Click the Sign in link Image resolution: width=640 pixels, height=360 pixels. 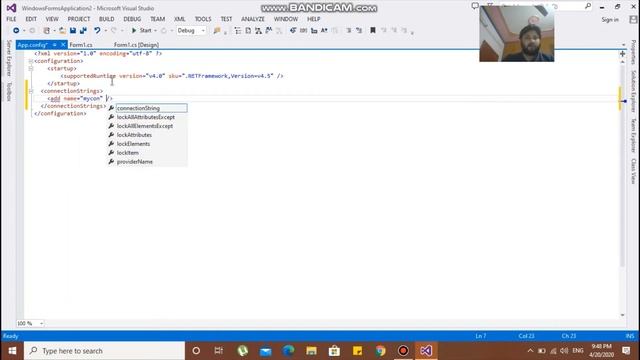point(610,20)
